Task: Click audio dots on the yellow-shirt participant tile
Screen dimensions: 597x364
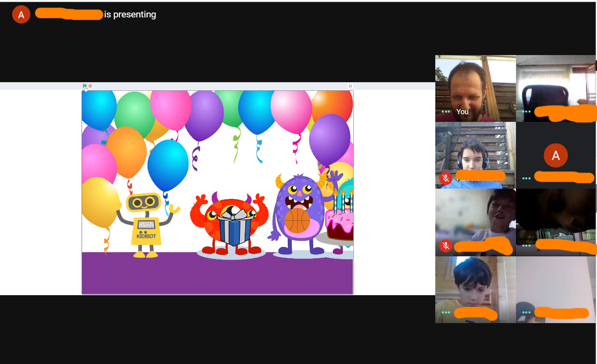Action: coord(445,312)
